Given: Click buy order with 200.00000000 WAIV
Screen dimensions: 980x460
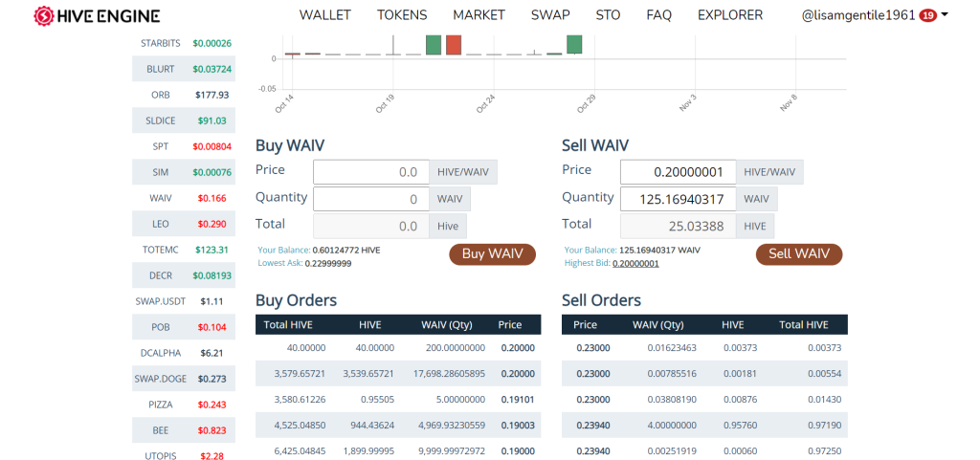Looking at the screenshot, I should [398, 348].
